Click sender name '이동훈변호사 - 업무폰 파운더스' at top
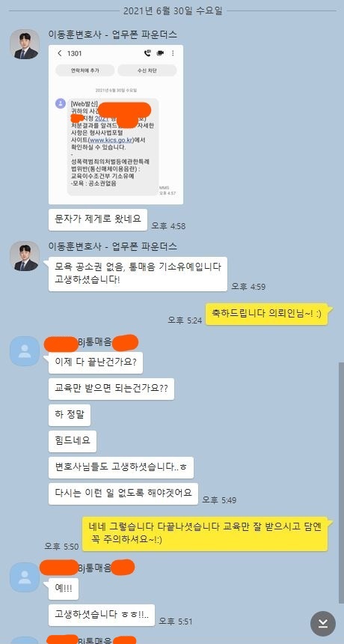Screen dimensions: 344x644 click(x=113, y=34)
